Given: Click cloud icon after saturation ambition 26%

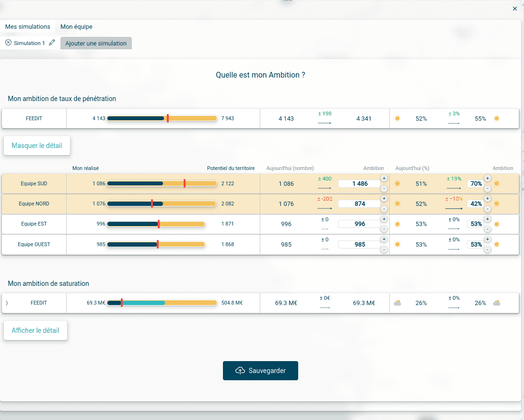Looking at the screenshot, I should pyautogui.click(x=497, y=303).
